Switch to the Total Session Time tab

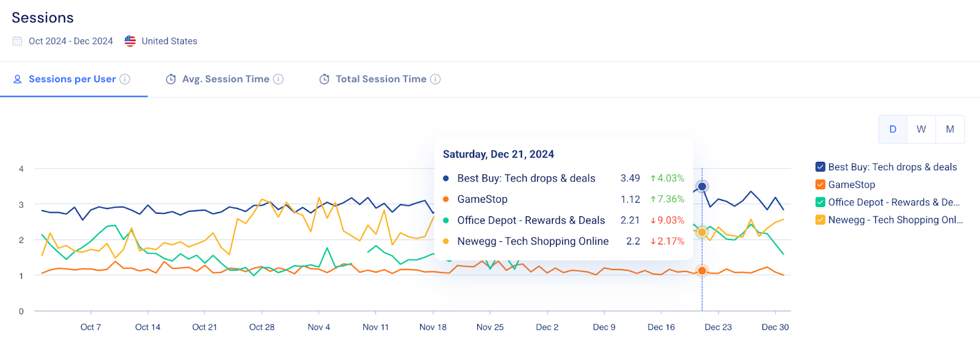click(x=380, y=79)
